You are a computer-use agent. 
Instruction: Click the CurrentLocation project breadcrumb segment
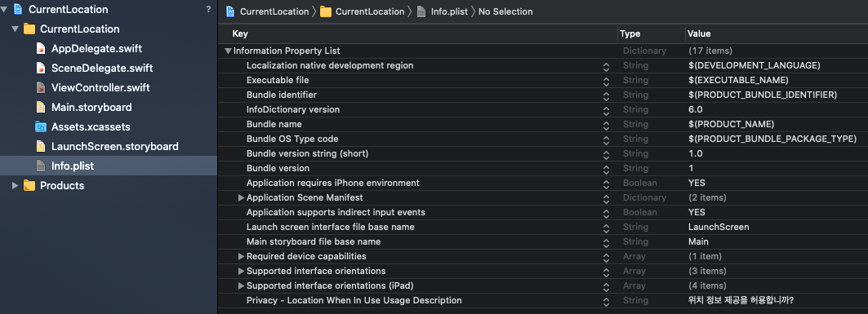point(274,11)
